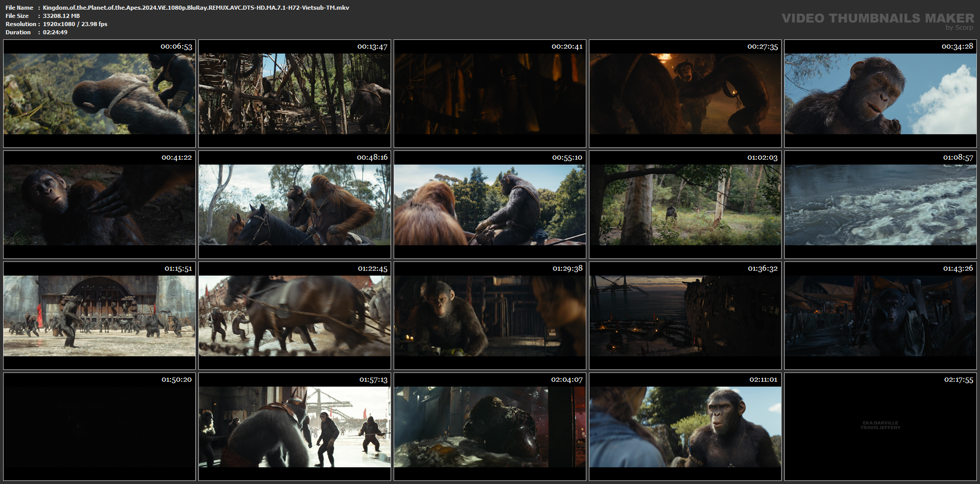The image size is (980, 484).
Task: Pick the frame at 02:11:01
Action: [685, 427]
